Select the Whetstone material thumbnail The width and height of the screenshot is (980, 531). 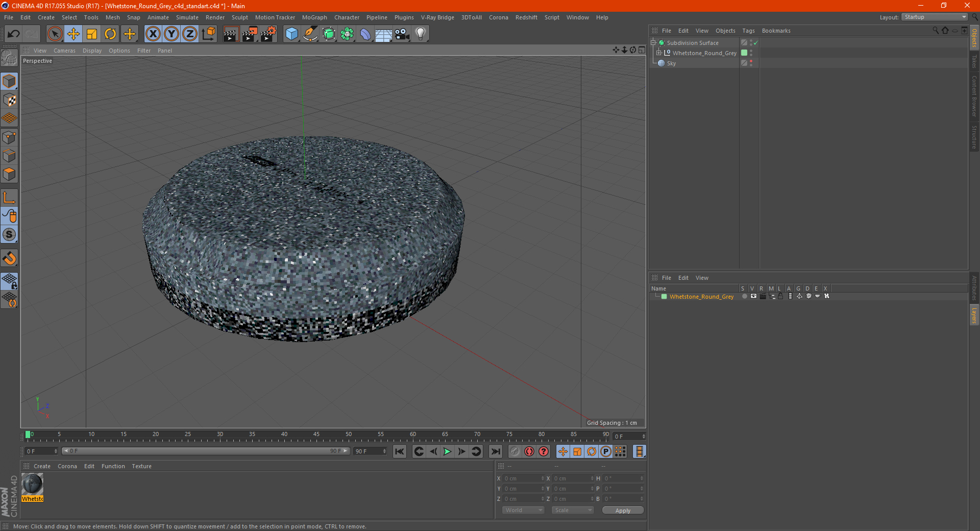pyautogui.click(x=33, y=484)
